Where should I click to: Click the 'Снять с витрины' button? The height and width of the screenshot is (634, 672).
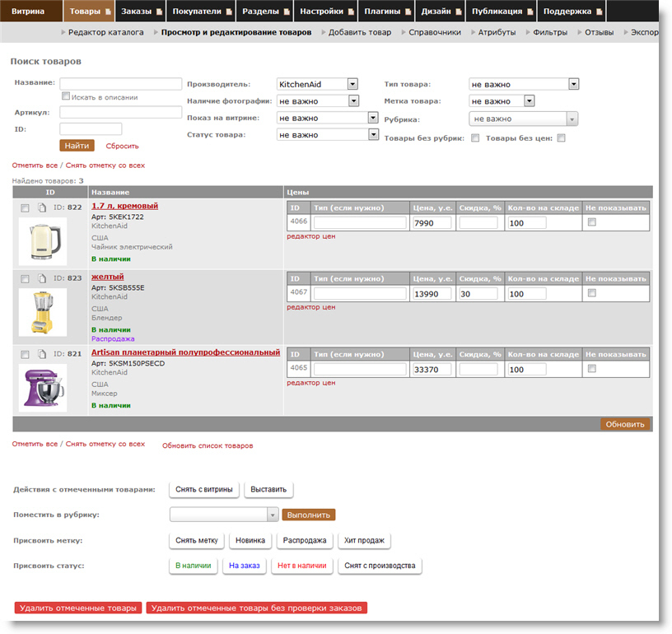tap(204, 489)
